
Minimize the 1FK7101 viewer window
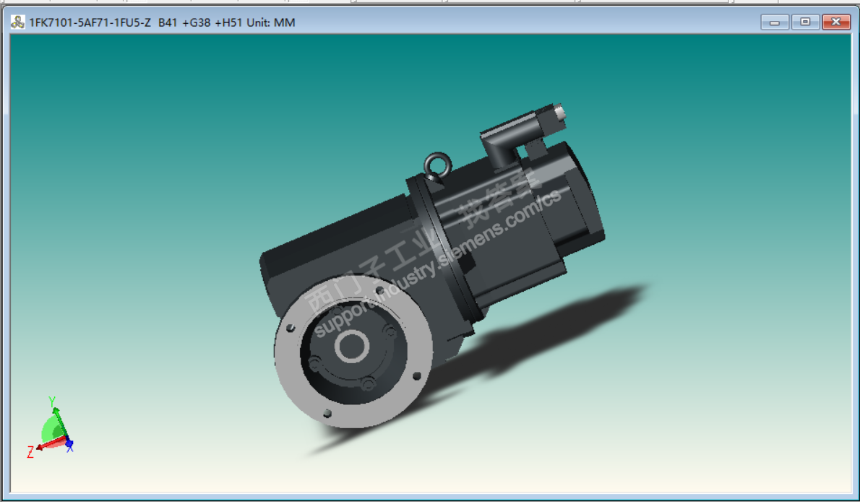click(775, 22)
